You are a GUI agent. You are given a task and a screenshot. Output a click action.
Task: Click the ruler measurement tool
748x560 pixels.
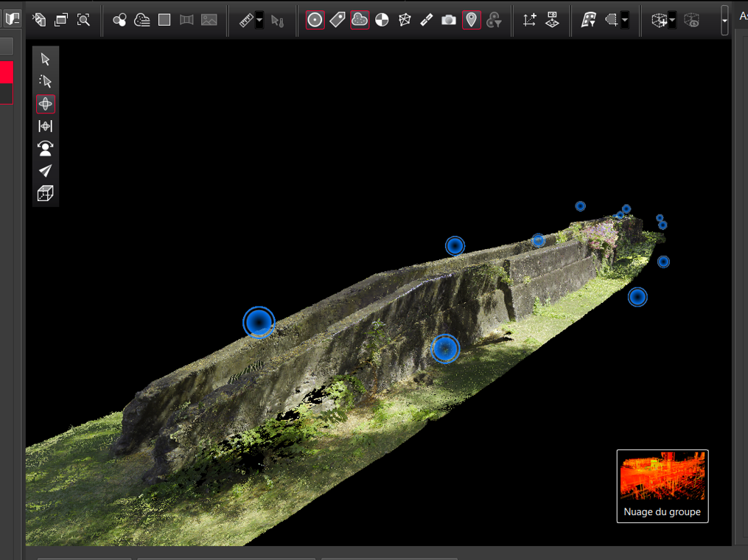[x=246, y=21]
